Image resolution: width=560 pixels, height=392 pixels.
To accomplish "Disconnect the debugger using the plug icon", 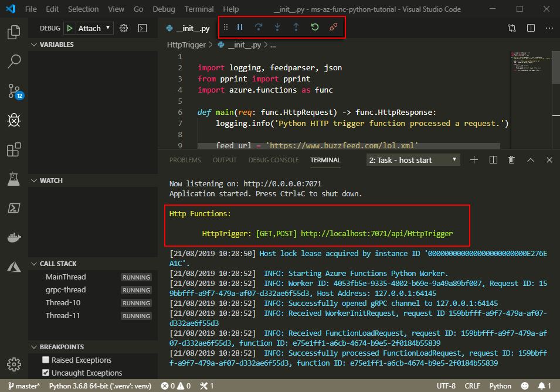I will click(x=334, y=28).
